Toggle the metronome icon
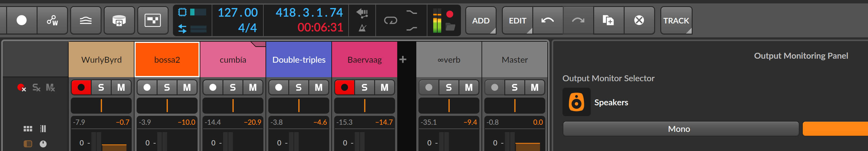 (362, 28)
